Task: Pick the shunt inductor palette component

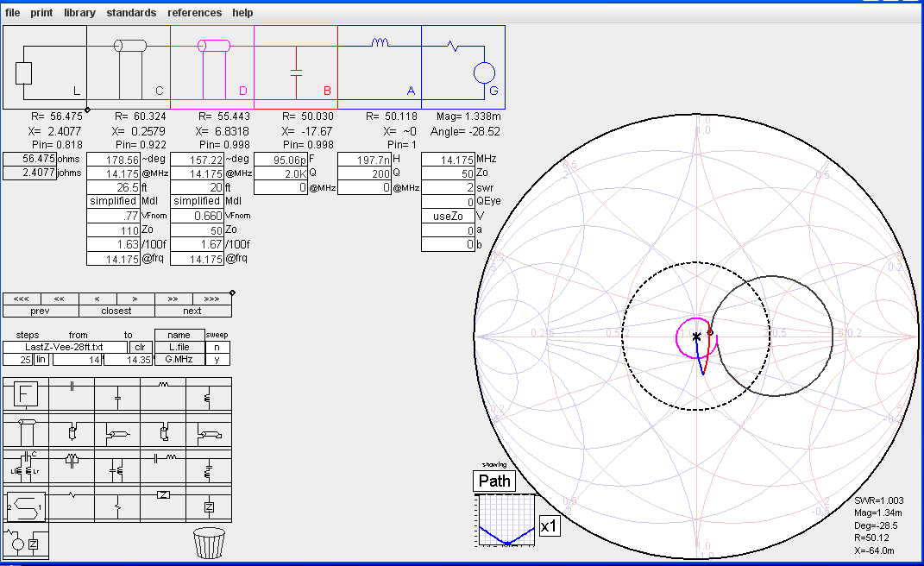Action: 209,394
